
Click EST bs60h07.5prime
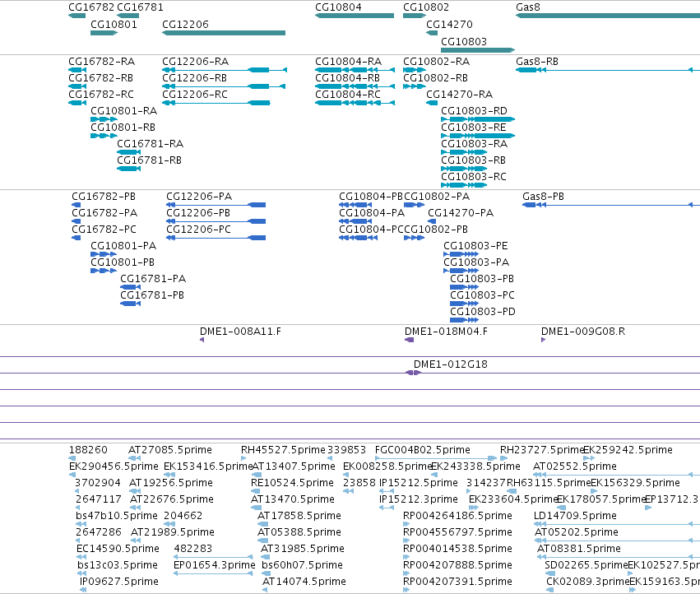coord(265,573)
